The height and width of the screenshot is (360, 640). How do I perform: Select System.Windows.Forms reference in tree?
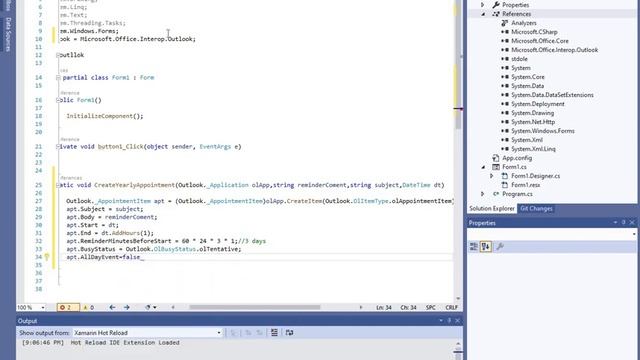(542, 131)
